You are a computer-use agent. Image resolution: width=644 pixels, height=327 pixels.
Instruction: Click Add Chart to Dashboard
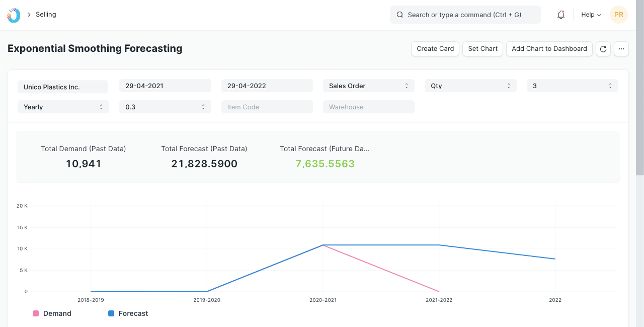pyautogui.click(x=549, y=49)
